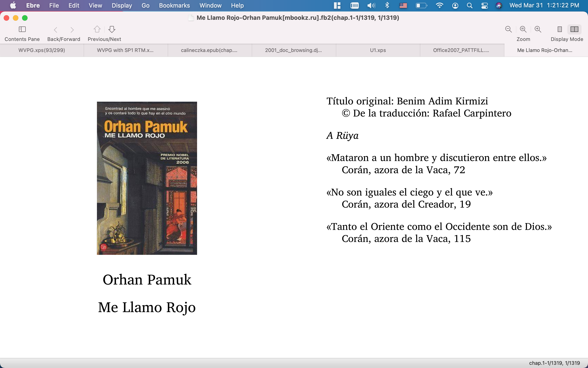588x368 pixels.
Task: Click the Spotlight search icon
Action: [470, 6]
